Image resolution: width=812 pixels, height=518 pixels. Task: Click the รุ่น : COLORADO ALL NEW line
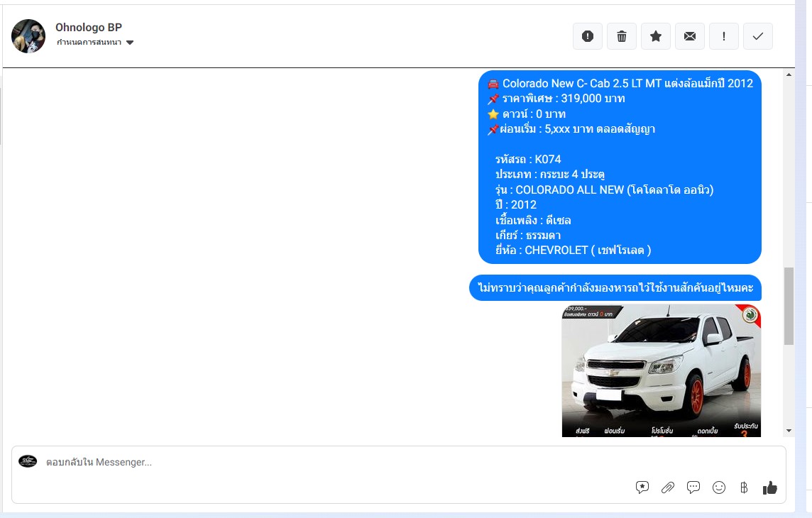coord(604,190)
